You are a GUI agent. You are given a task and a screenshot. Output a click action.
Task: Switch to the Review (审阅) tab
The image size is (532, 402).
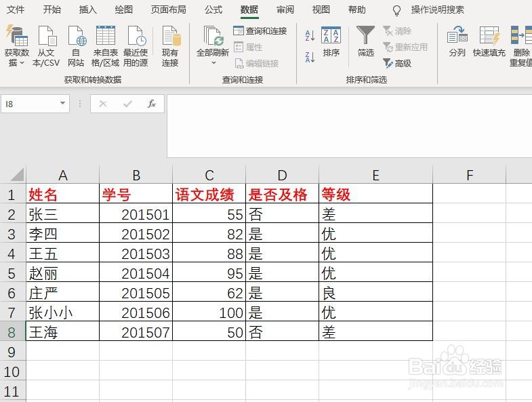click(285, 9)
